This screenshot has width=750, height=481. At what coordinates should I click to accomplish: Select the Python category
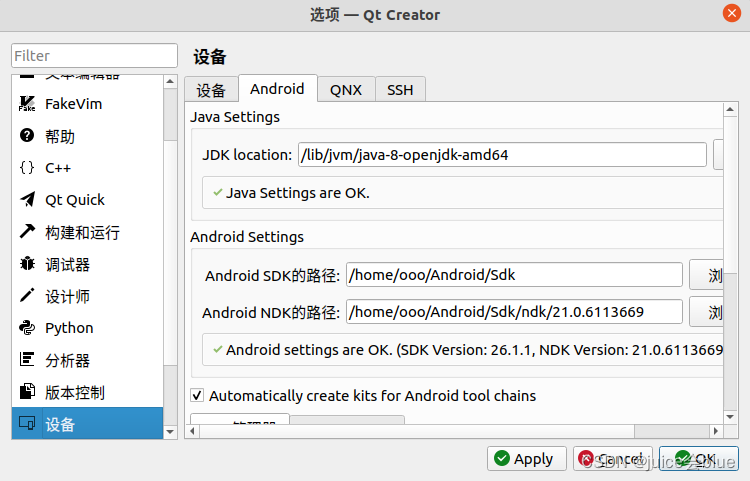pos(88,328)
